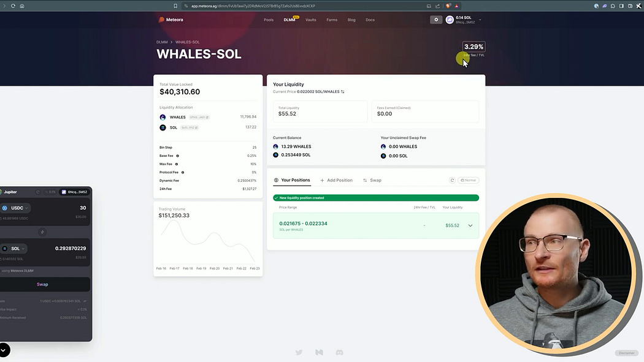The height and width of the screenshot is (362, 644).
Task: Open the SOL token selector in Jupiter
Action: click(x=14, y=249)
